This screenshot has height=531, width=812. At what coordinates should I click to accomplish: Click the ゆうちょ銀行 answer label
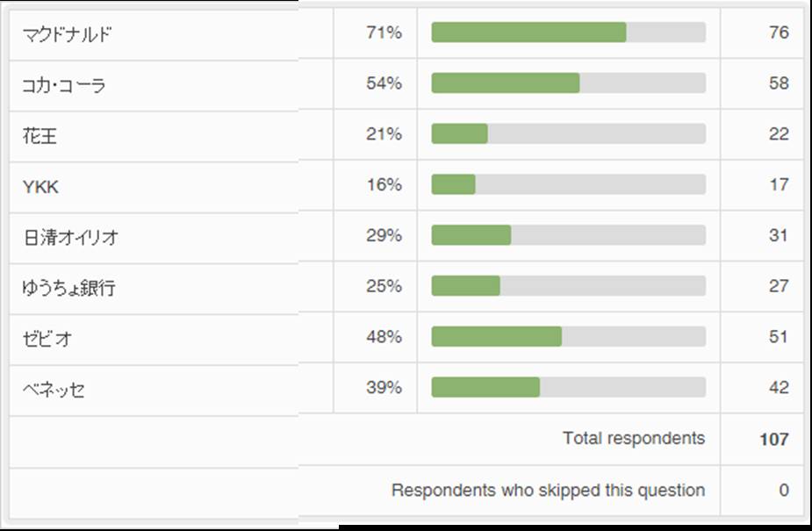(69, 288)
